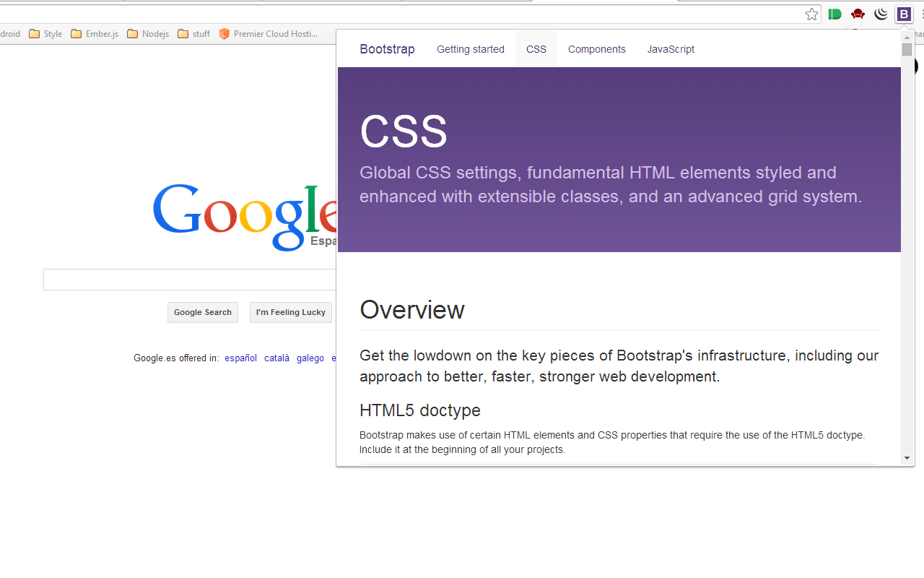Viewport: 924px width, 578px height.
Task: Click 'Google.es offered in:' text
Action: click(176, 358)
